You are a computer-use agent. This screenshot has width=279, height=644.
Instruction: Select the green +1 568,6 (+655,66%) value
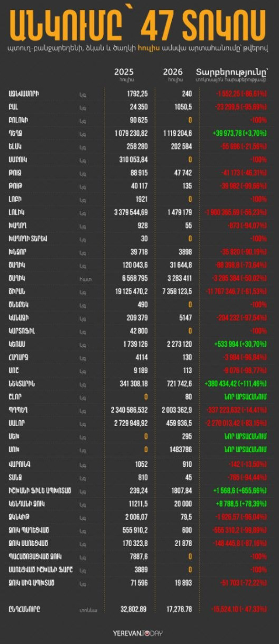239,490
